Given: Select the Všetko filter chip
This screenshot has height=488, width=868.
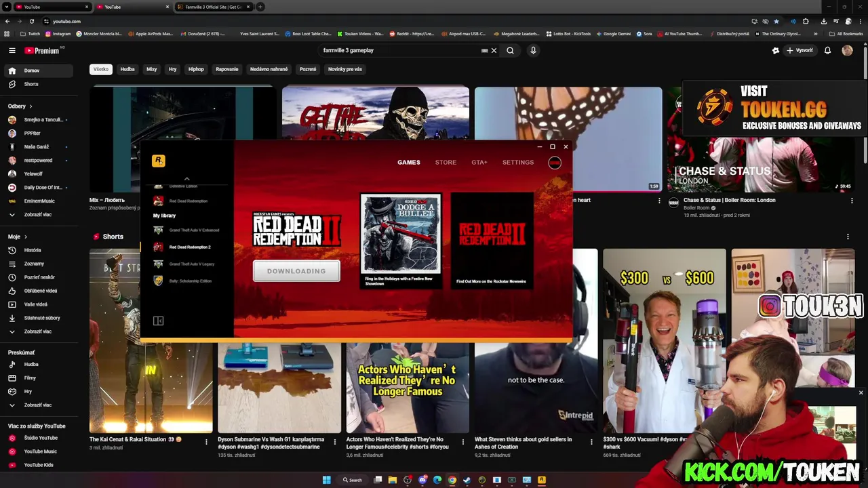Looking at the screenshot, I should coord(101,69).
